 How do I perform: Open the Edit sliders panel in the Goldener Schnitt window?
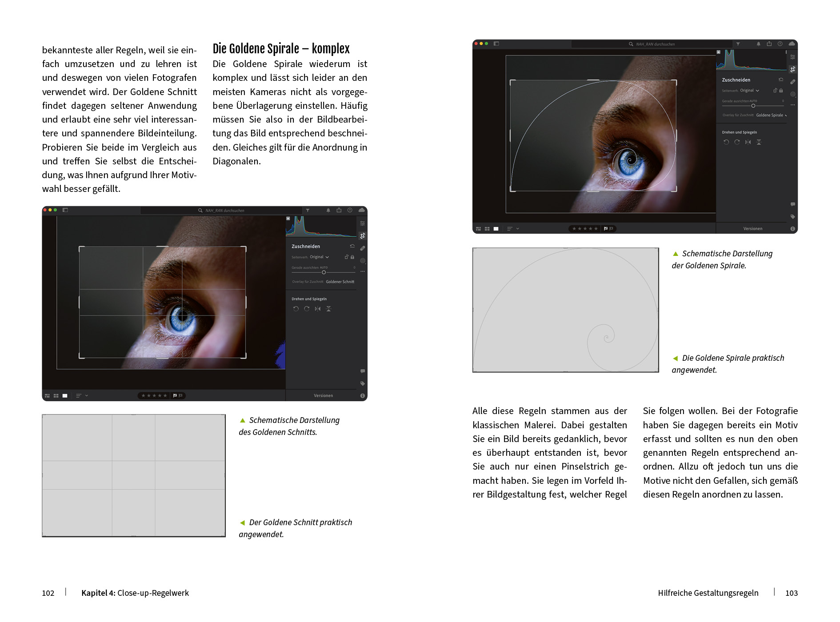(x=362, y=223)
